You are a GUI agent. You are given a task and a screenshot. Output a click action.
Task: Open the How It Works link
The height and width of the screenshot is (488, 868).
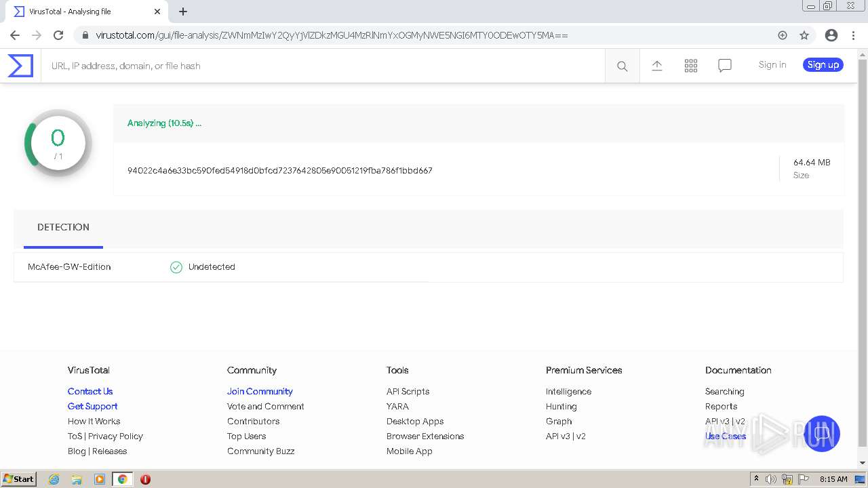coord(94,422)
